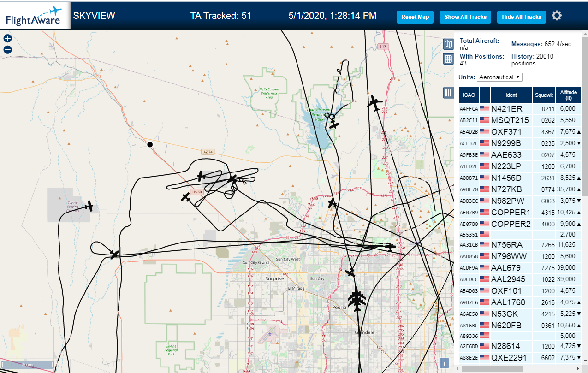Open the Units dropdown

point(499,77)
